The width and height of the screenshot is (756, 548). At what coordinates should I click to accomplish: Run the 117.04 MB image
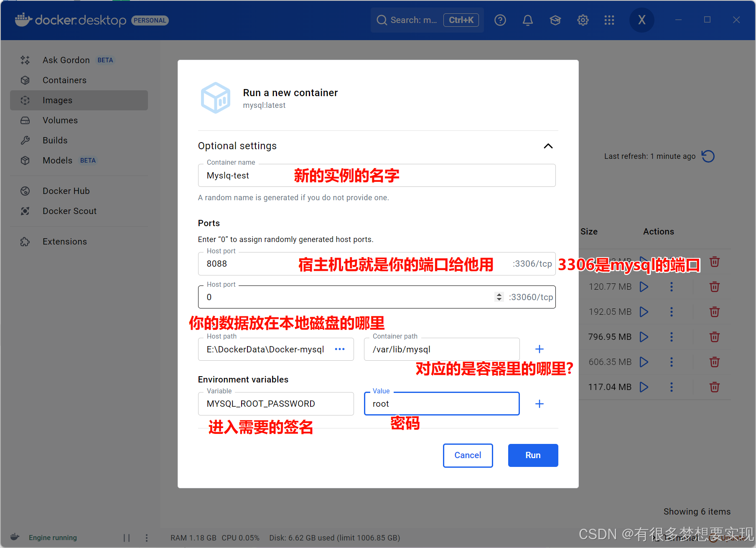click(x=644, y=387)
